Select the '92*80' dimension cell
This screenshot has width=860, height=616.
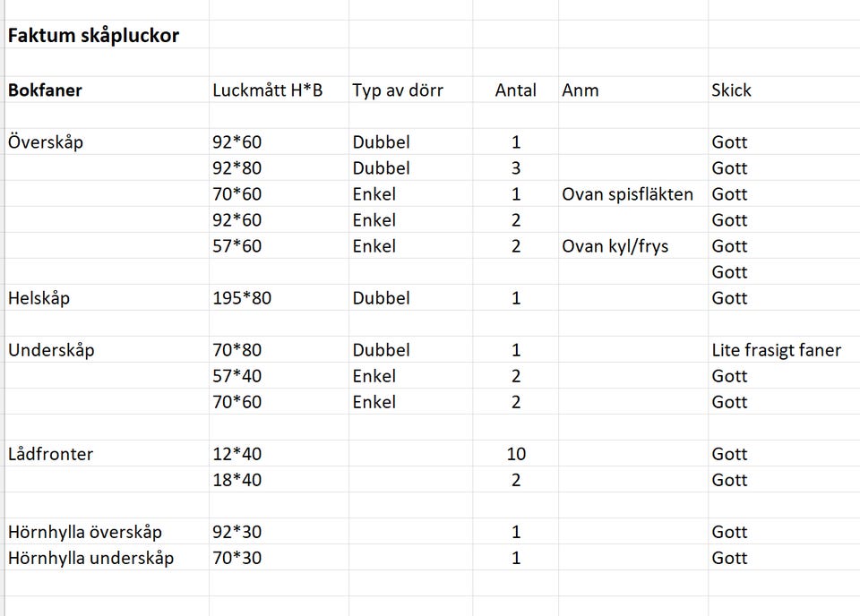(237, 168)
